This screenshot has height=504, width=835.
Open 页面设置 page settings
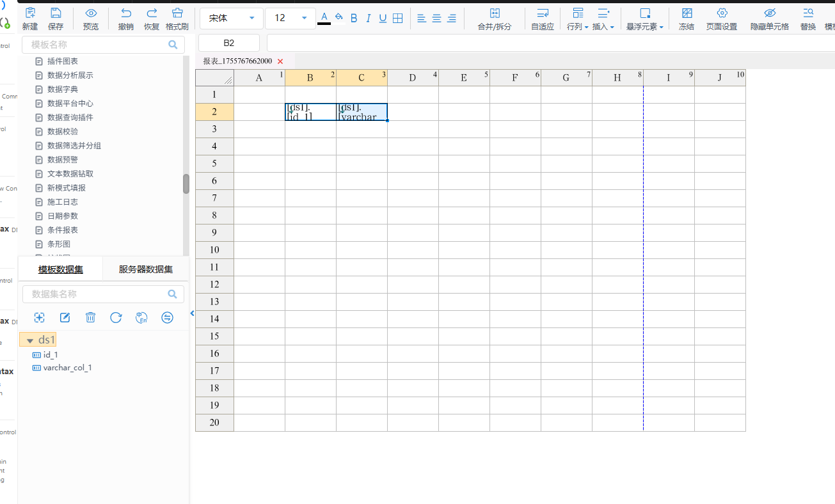tap(722, 13)
